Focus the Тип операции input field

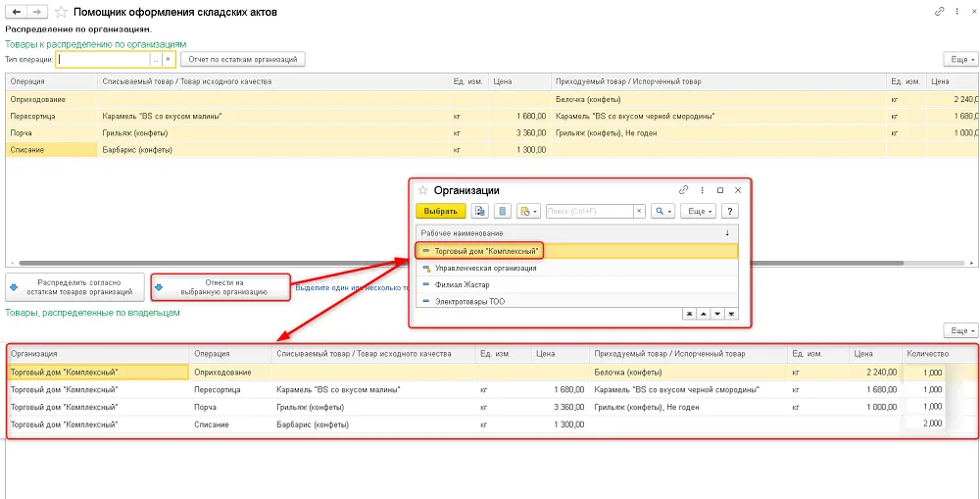pyautogui.click(x=103, y=60)
